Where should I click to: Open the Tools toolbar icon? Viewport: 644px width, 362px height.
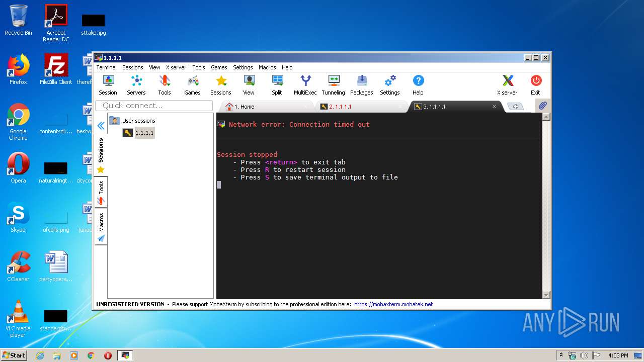click(165, 85)
